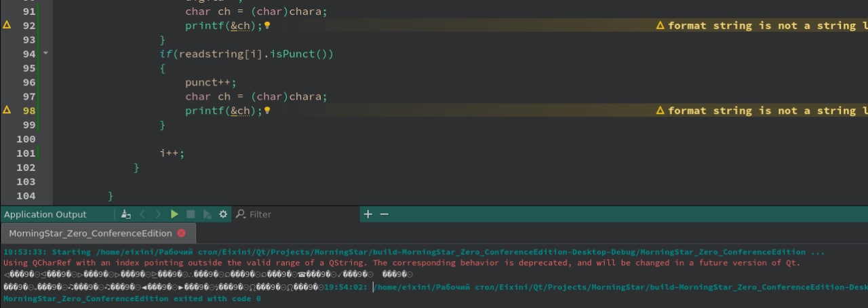Zoom out output text with minus button

384,214
